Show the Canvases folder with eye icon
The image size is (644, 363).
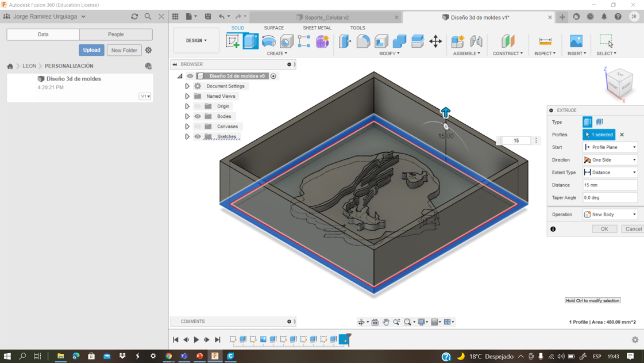tap(198, 127)
